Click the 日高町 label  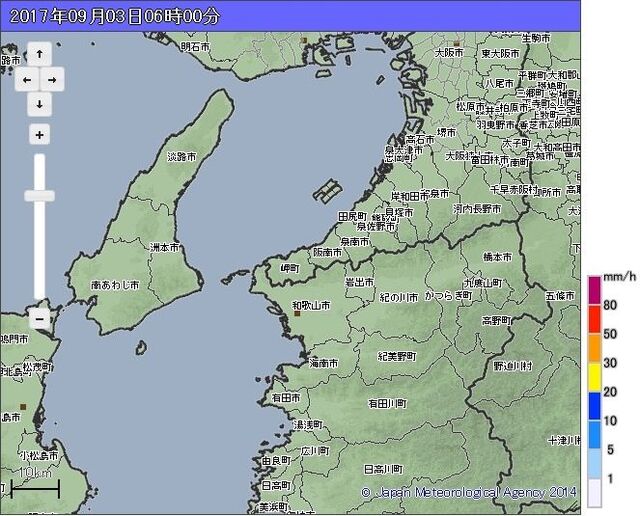[x=276, y=485]
